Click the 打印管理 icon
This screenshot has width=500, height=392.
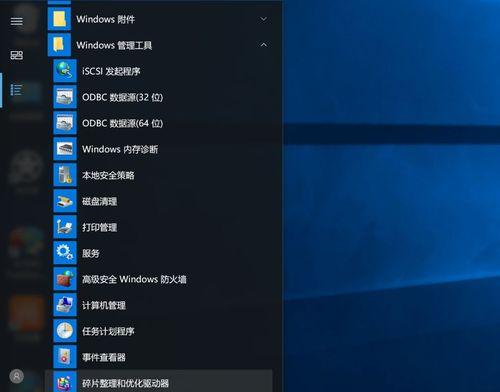[65, 227]
